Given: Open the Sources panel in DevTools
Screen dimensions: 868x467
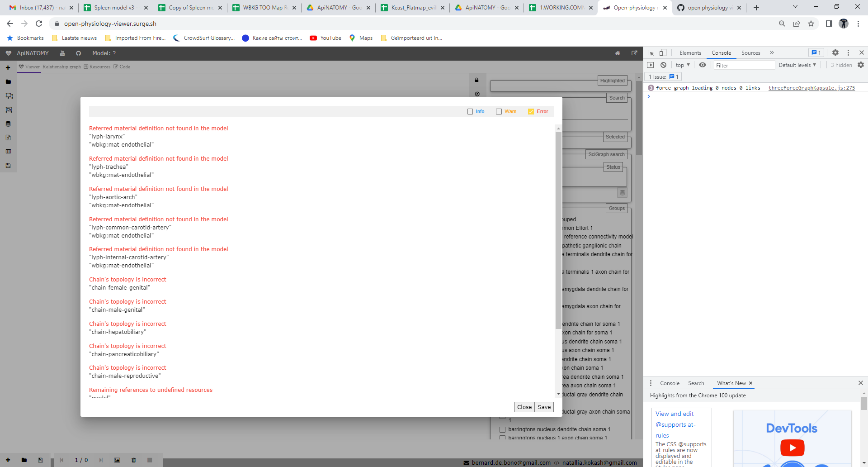Looking at the screenshot, I should (750, 53).
